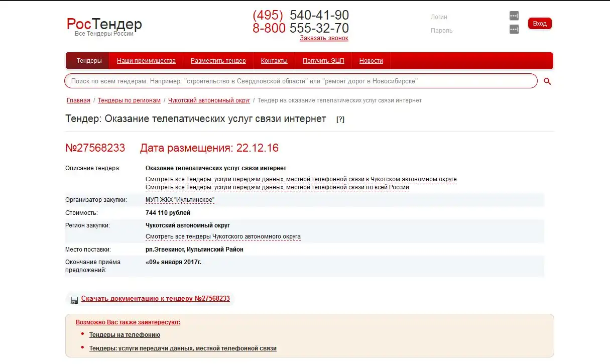Click the Заказать звонок link

(324, 38)
